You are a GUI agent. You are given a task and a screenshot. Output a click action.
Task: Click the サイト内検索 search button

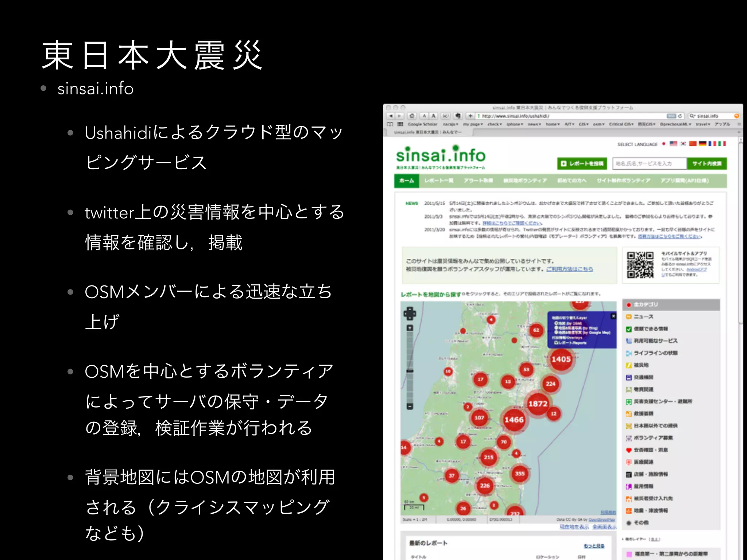707,164
